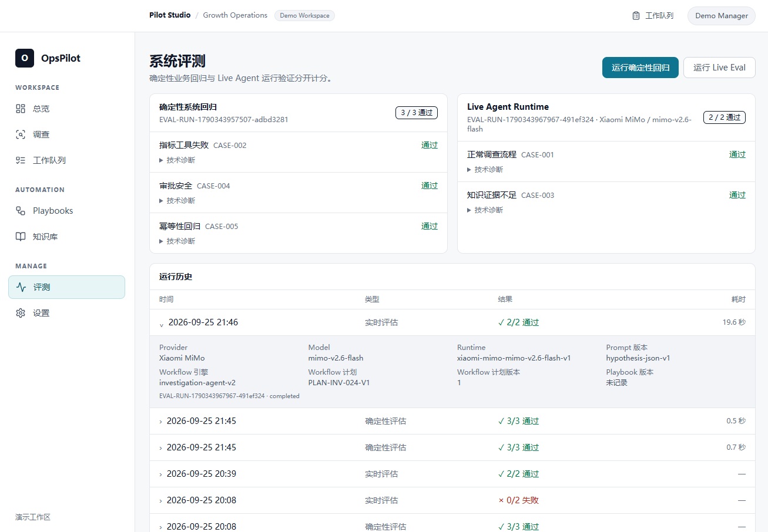The image size is (768, 532).
Task: Expand 技术诊断 for 正常调查流程 CASE-001
Action: click(x=485, y=170)
